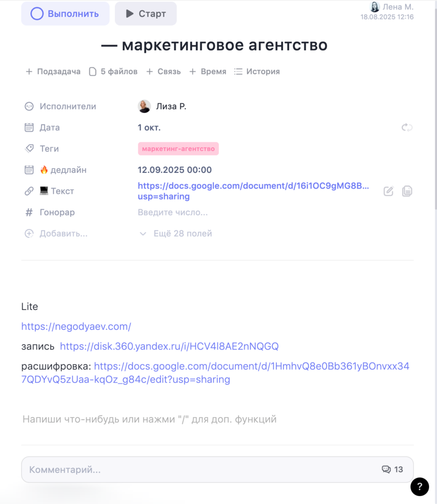Click the help question mark button
Screen dimensions: 437x504
click(419, 487)
